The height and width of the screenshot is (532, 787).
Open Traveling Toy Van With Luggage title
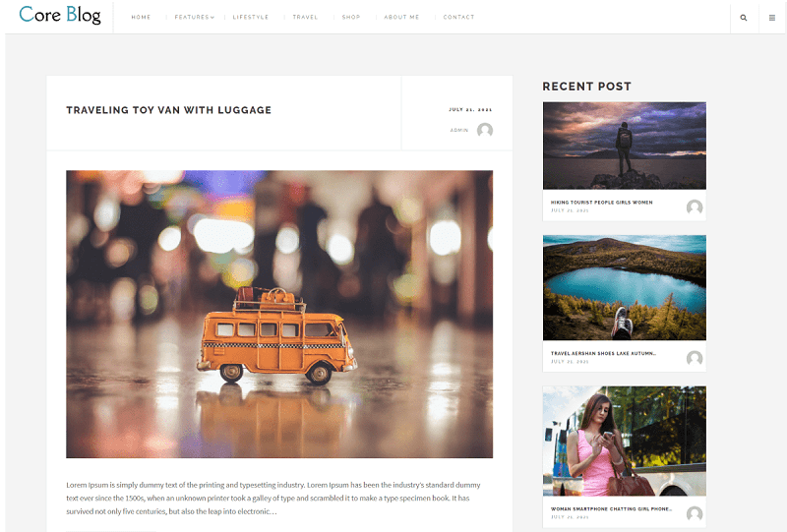[168, 110]
